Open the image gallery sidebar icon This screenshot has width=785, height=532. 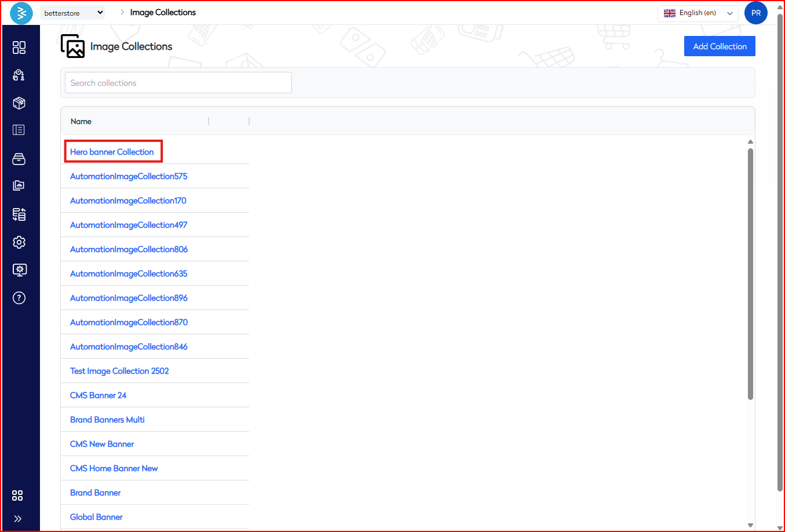pos(19,186)
